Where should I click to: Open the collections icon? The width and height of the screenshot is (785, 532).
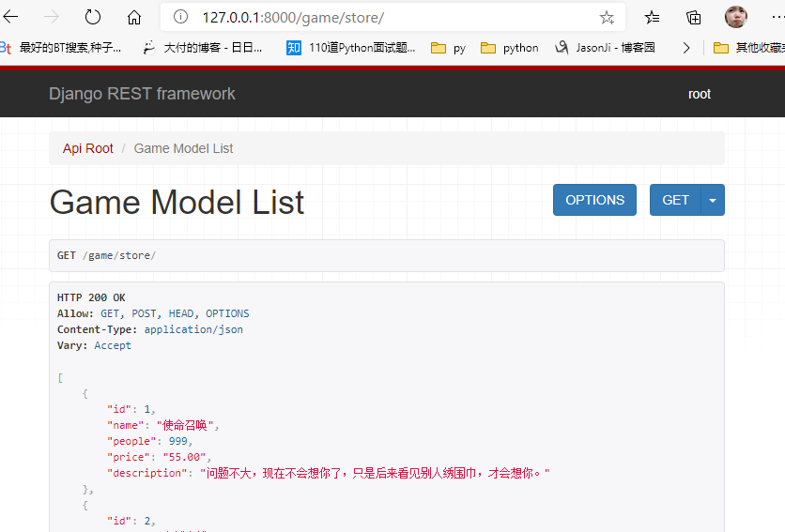[694, 17]
